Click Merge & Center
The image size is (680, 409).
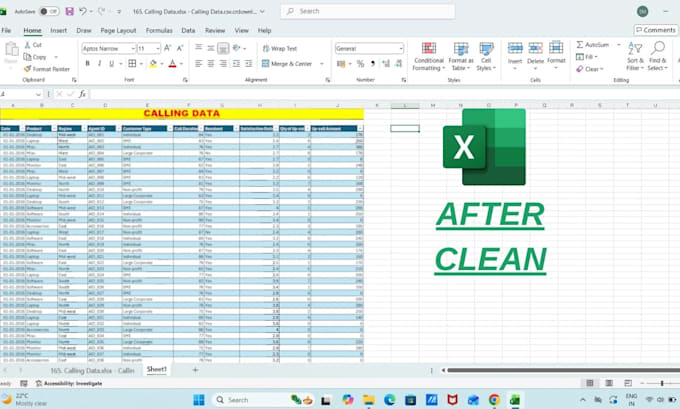pyautogui.click(x=287, y=64)
